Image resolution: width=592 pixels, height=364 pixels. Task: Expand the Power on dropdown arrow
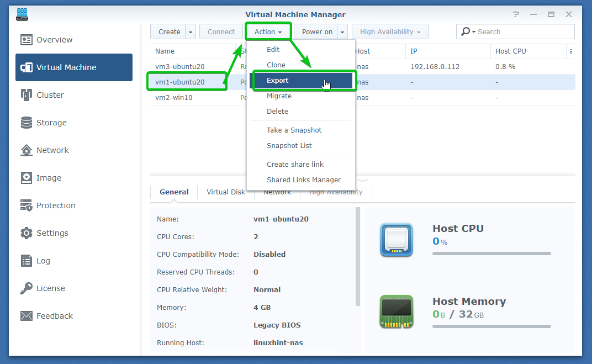coord(342,31)
